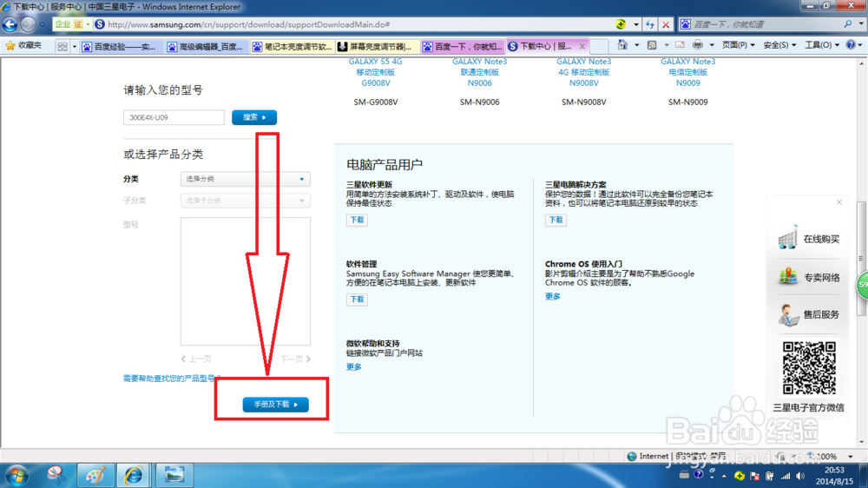Viewport: 868px width, 488px height.
Task: Open the Windows Start orb
Action: pyautogui.click(x=16, y=475)
